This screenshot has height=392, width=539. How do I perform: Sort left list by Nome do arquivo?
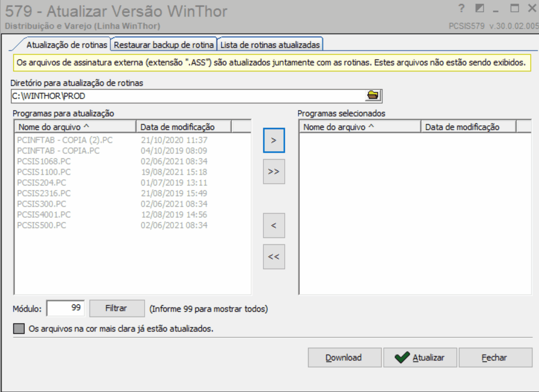pyautogui.click(x=75, y=127)
